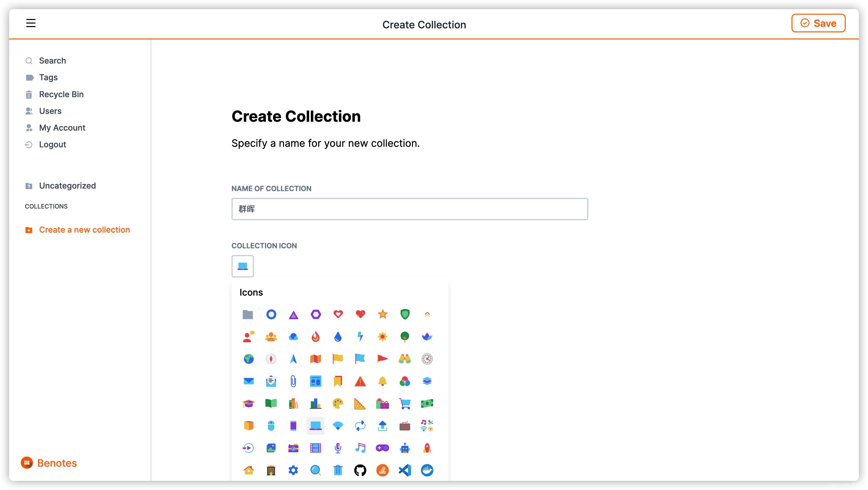Focus the Name of Collection input
The width and height of the screenshot is (868, 490).
click(410, 209)
